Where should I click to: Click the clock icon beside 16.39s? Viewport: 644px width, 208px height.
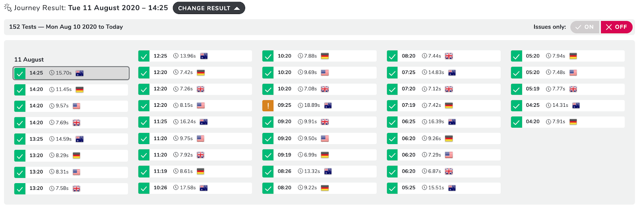point(424,122)
